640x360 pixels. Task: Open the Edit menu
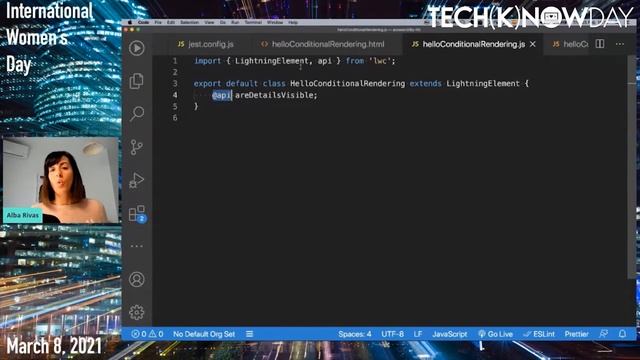[171, 22]
